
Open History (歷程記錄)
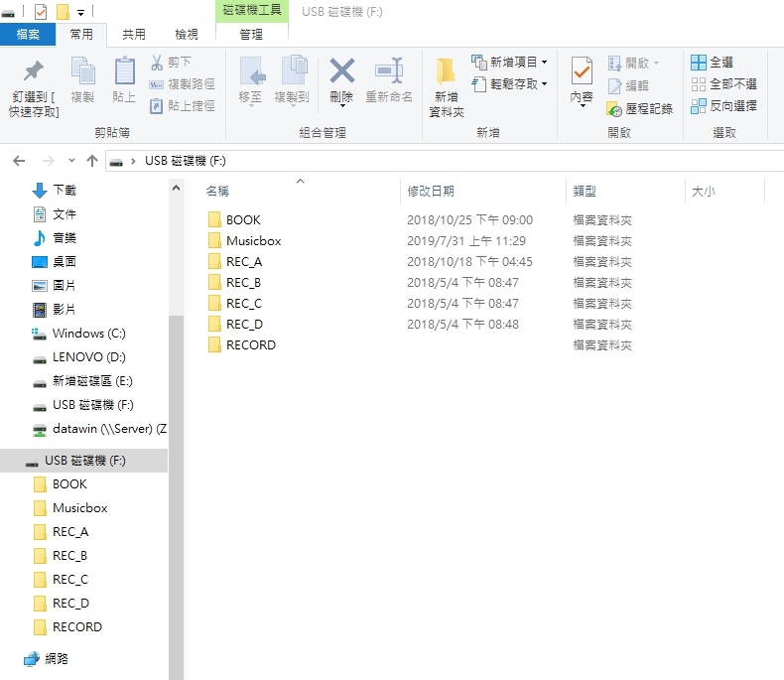(x=639, y=109)
